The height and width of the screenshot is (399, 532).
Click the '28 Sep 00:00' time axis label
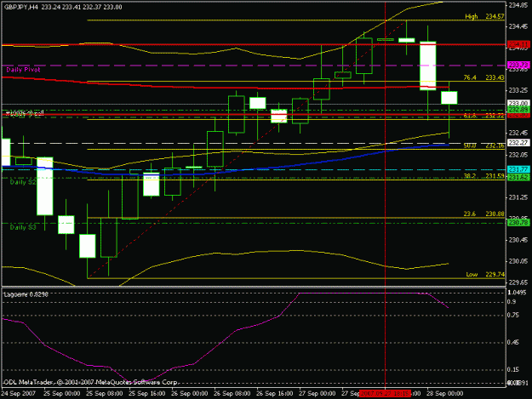click(445, 394)
